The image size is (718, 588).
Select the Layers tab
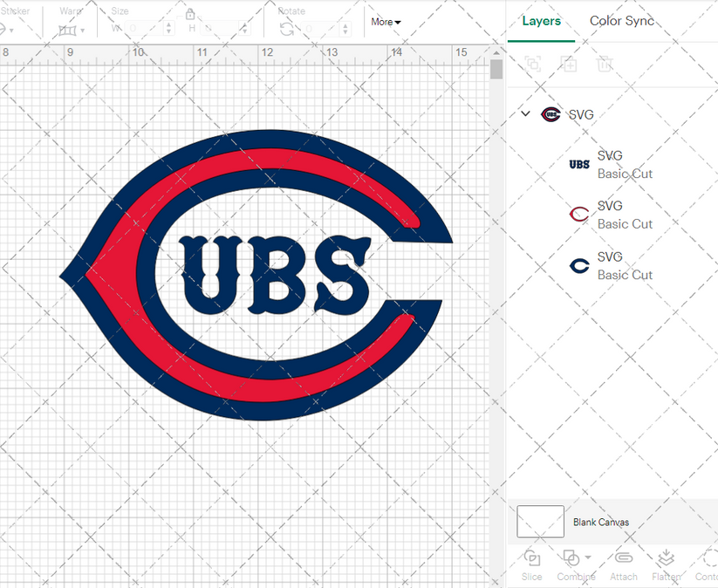click(541, 21)
